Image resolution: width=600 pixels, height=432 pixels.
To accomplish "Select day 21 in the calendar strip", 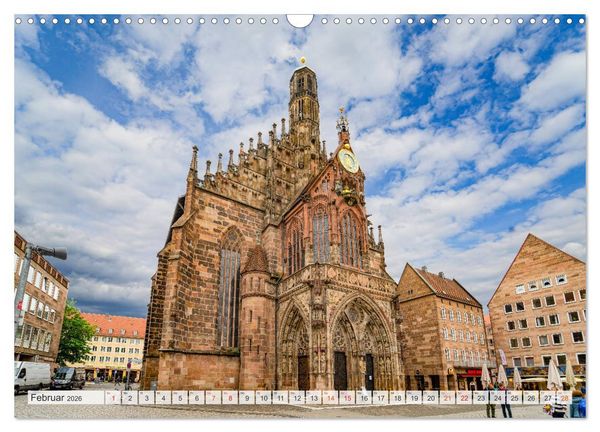I will point(447,398).
